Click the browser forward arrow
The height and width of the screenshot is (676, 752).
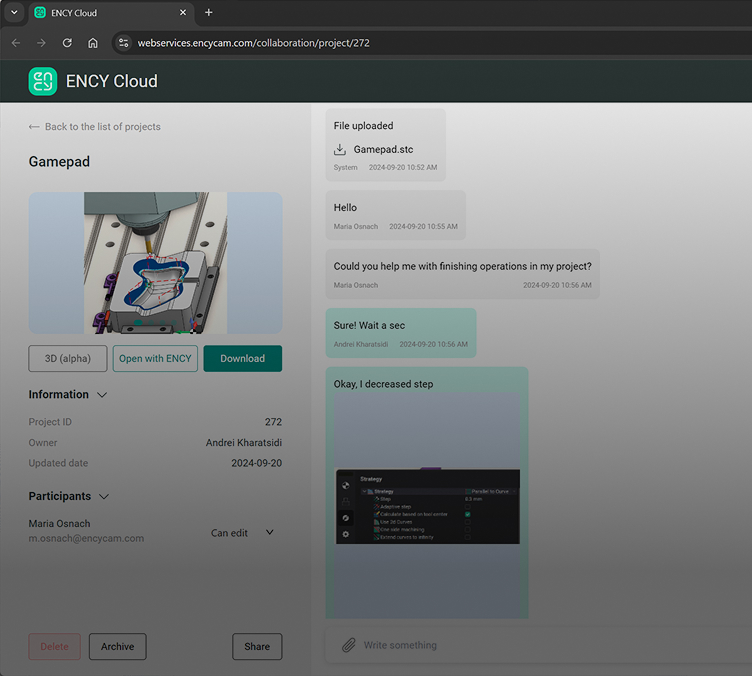(x=41, y=43)
